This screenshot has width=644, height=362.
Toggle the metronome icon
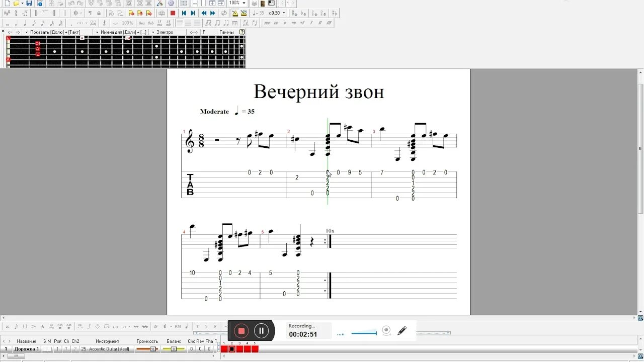pos(234,13)
